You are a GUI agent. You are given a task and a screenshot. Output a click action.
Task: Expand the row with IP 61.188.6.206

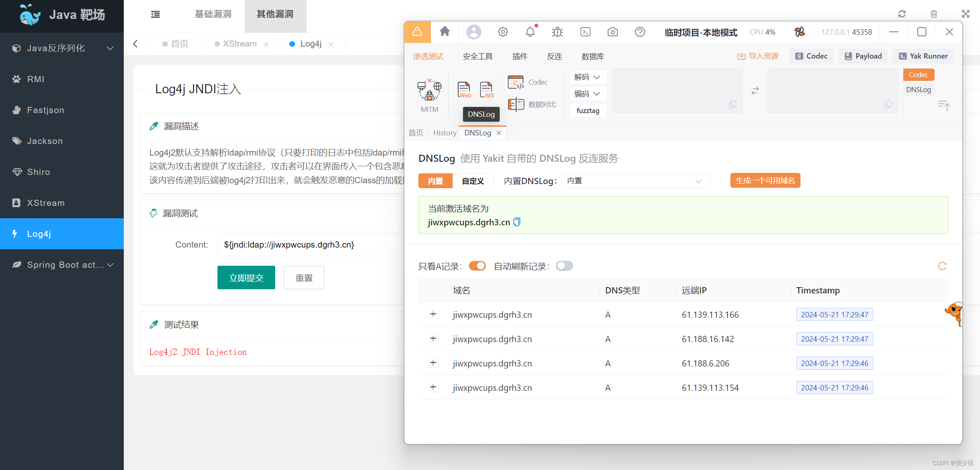point(433,363)
